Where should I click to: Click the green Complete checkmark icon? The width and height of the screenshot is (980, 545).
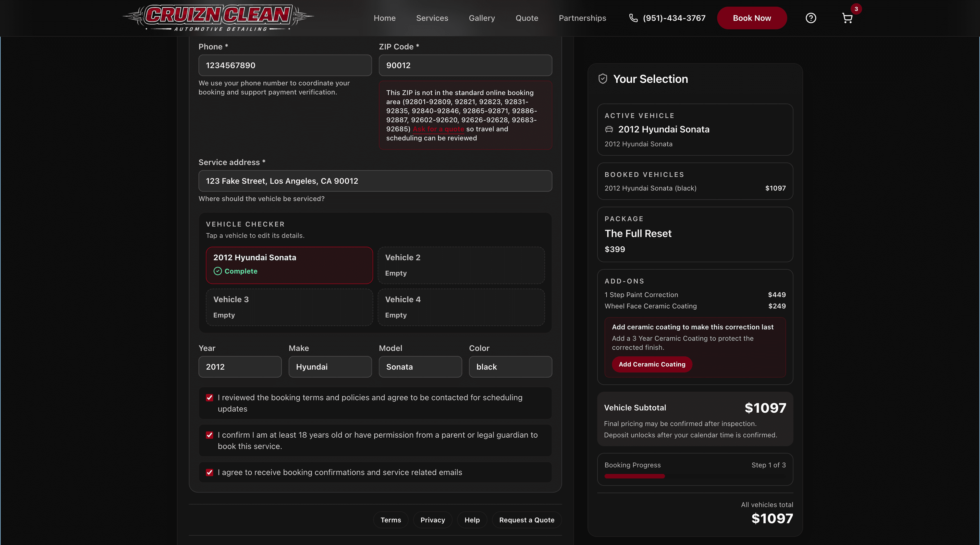coord(218,271)
